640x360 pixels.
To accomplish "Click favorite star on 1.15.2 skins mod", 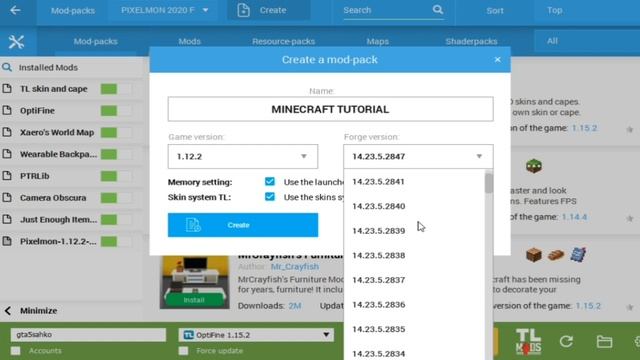I will point(629,129).
